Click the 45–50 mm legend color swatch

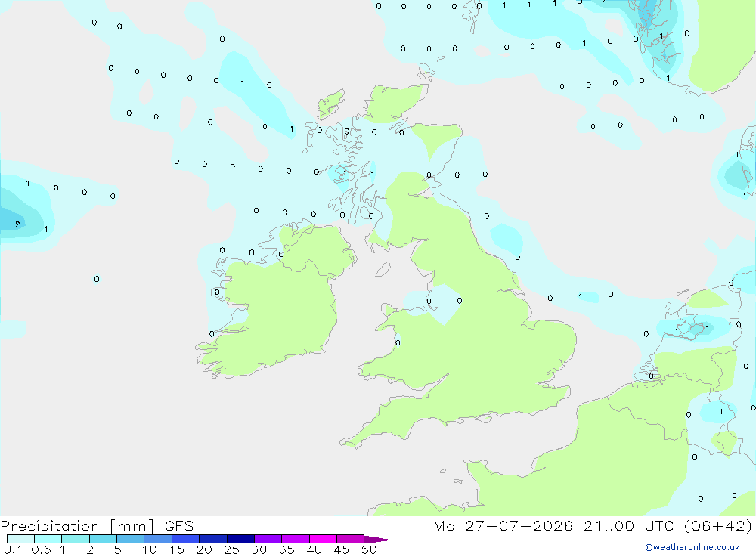coord(351,539)
